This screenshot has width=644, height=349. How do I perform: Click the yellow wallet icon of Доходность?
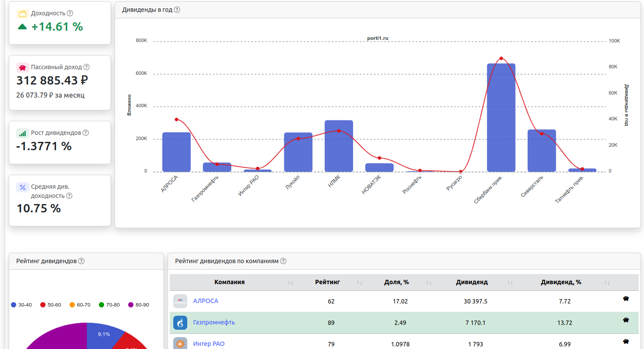(x=23, y=14)
